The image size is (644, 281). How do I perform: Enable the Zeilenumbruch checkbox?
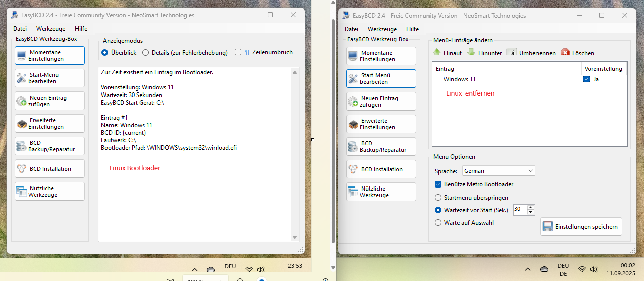coord(238,52)
